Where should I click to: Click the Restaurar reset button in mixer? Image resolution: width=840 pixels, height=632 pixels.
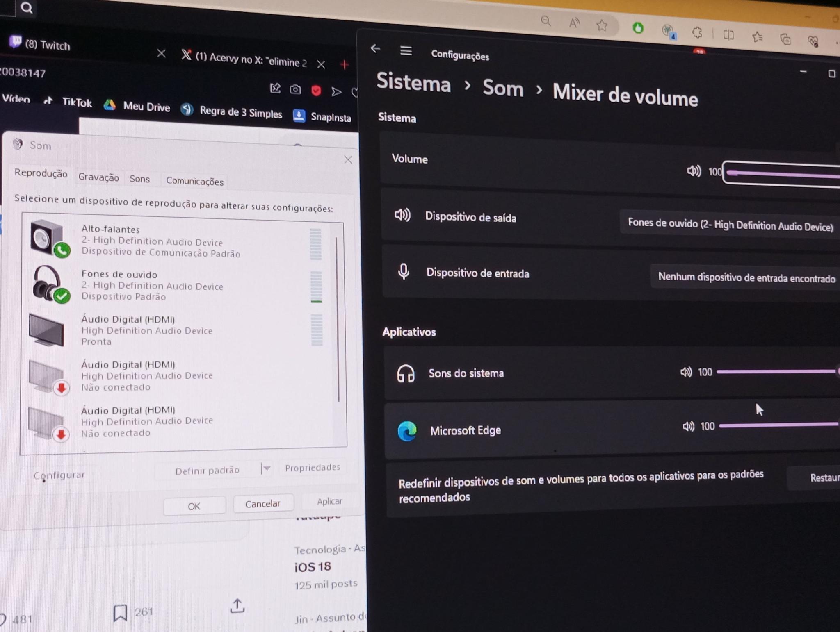pyautogui.click(x=814, y=477)
